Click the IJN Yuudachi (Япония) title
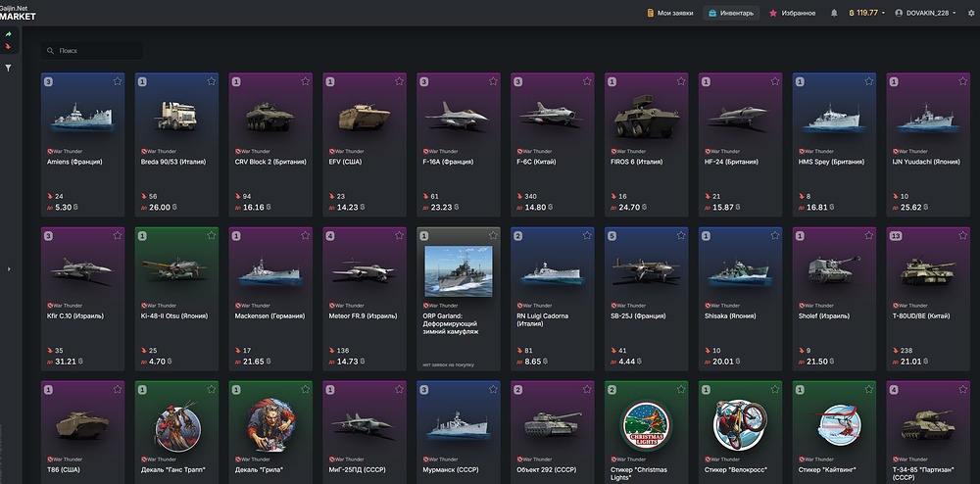This screenshot has width=980, height=484. coord(926,162)
